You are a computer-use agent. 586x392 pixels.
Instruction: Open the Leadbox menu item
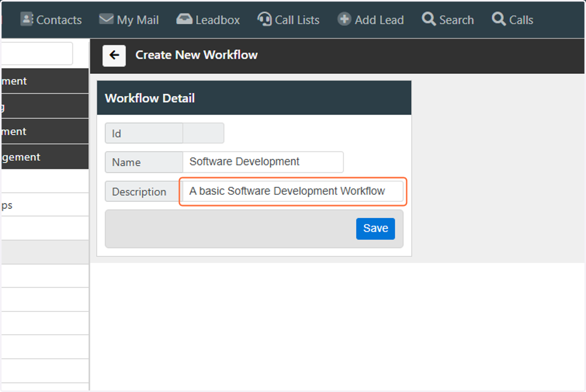[x=208, y=20]
